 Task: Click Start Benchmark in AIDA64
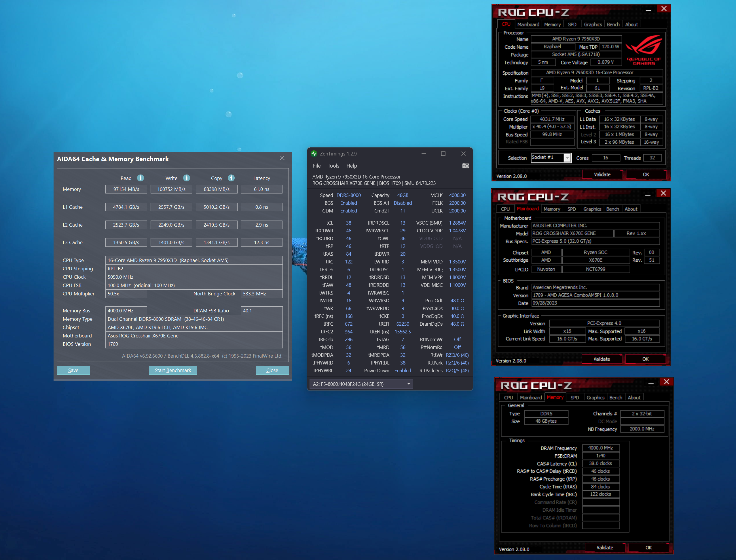coord(173,370)
